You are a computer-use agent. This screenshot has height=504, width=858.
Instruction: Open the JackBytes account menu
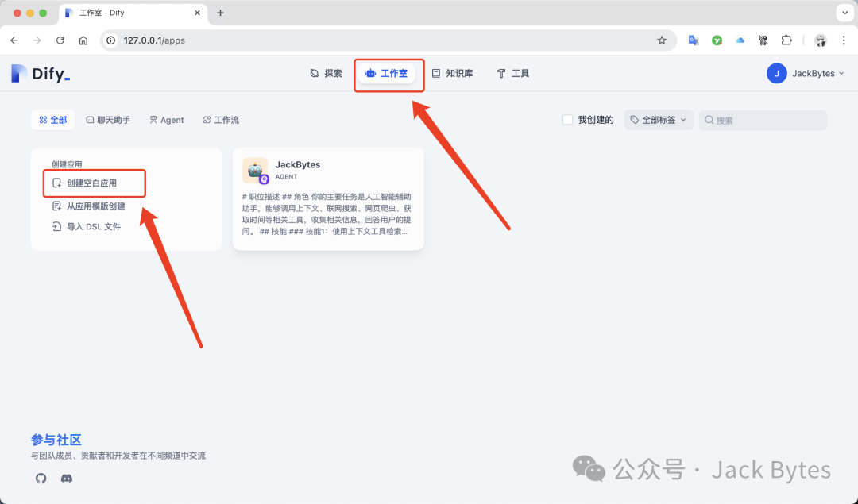805,74
